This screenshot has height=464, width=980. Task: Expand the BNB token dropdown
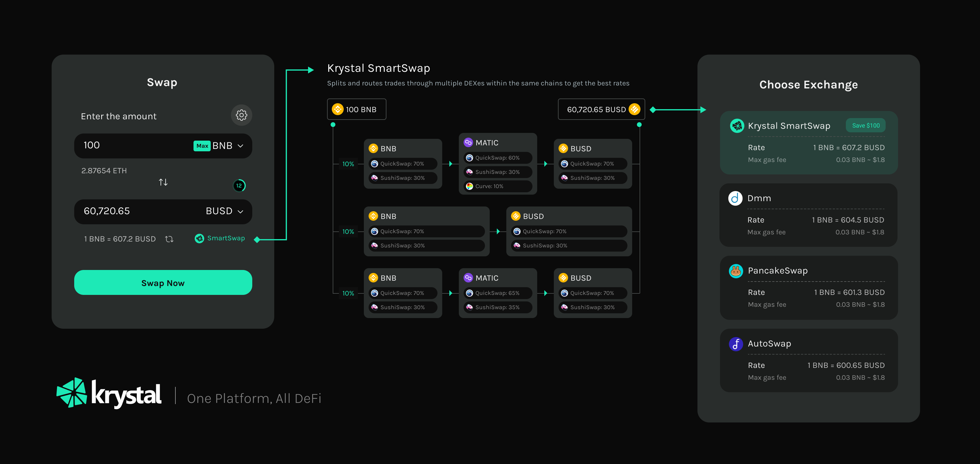(228, 146)
